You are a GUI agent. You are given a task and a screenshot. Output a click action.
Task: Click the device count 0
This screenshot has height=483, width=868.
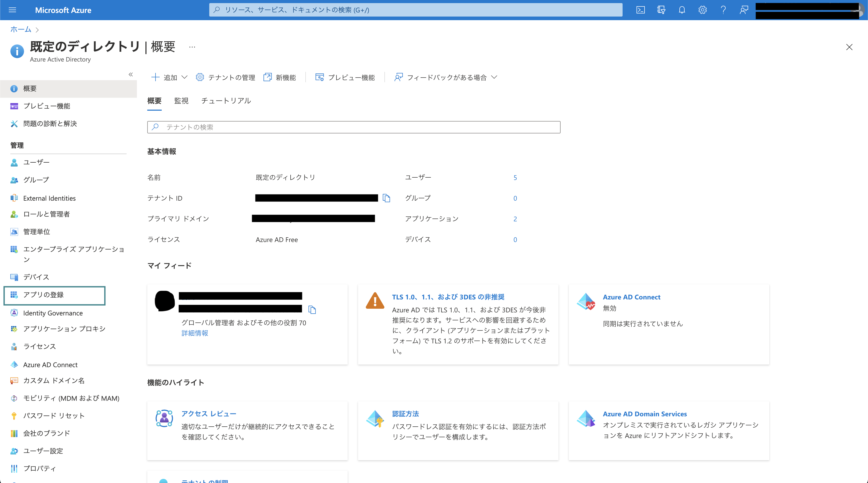pyautogui.click(x=515, y=240)
